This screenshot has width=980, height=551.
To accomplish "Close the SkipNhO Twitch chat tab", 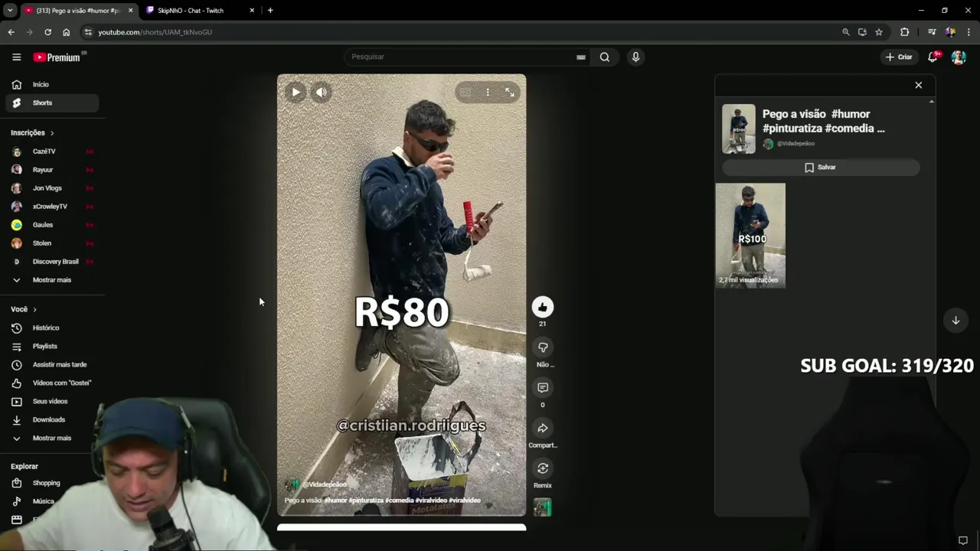I will coord(253,11).
